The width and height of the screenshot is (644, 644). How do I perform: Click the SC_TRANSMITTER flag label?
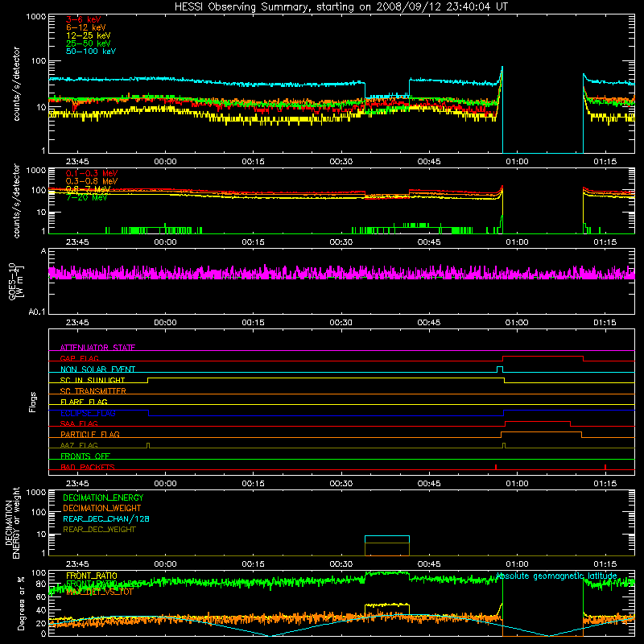click(93, 391)
